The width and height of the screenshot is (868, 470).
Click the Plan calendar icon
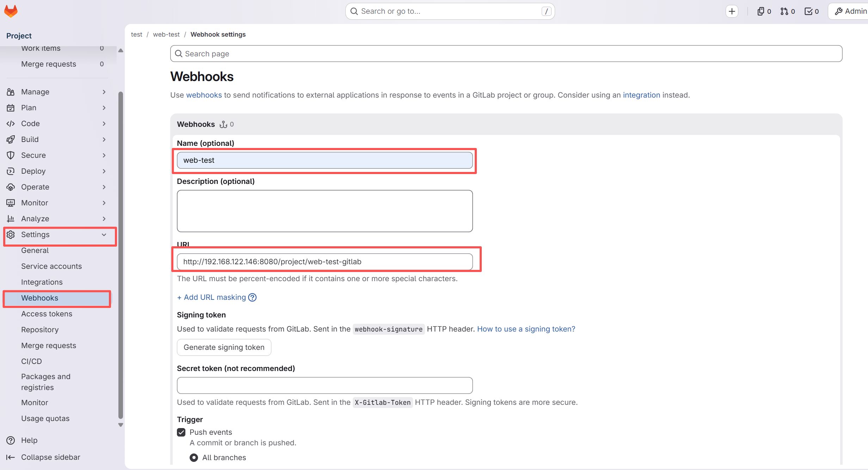[11, 108]
